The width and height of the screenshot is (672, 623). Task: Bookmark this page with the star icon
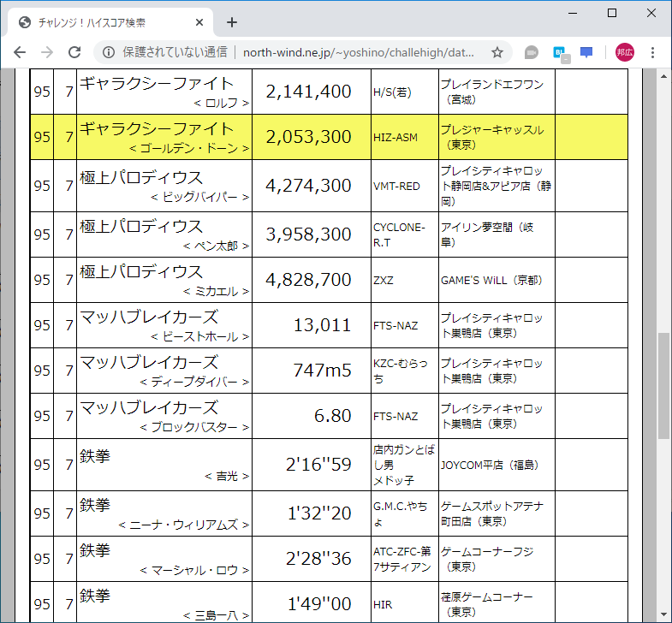(497, 52)
